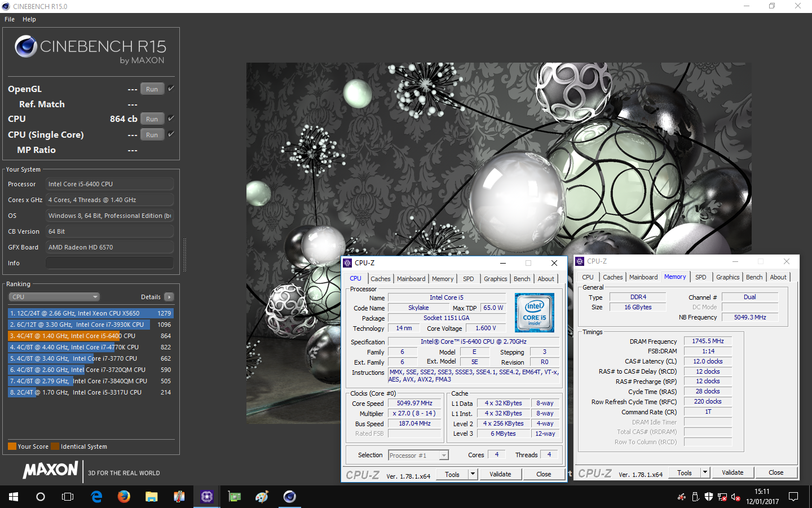812x508 pixels.
Task: Switch to Cinebench taskbar icon
Action: coord(290,497)
